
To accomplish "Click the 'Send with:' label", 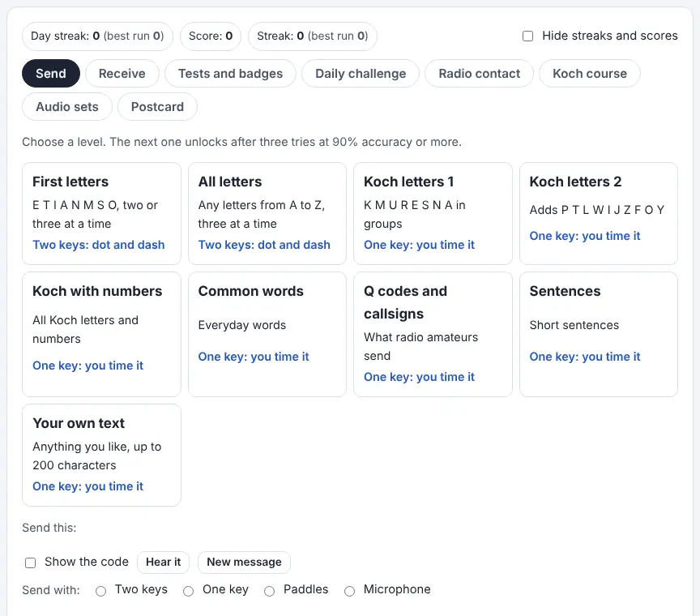I will [51, 591].
